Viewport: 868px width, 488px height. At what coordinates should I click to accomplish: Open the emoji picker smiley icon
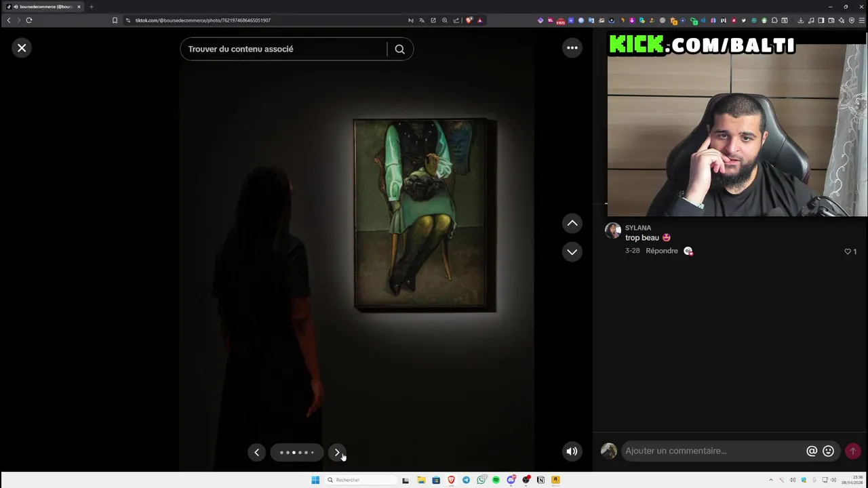point(828,451)
